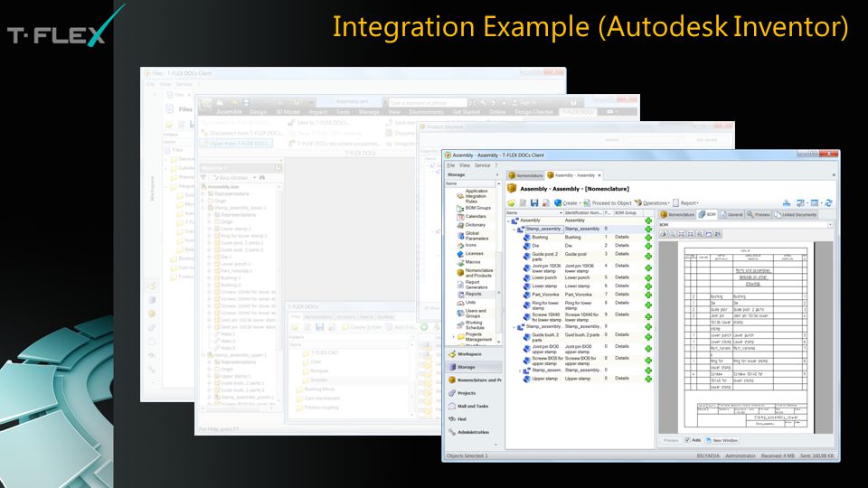The width and height of the screenshot is (868, 488).
Task: Click Proceed to Object button
Action: pos(608,203)
